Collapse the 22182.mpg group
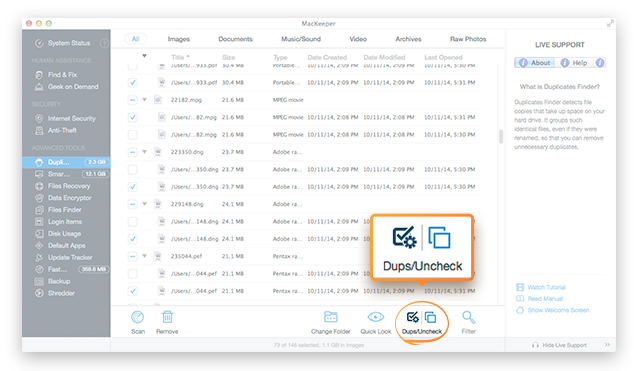 (x=144, y=99)
